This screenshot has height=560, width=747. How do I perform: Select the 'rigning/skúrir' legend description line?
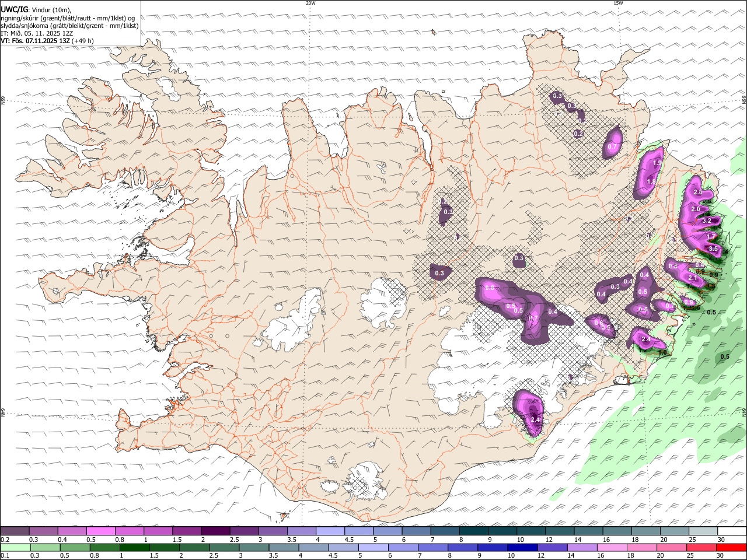(x=68, y=18)
